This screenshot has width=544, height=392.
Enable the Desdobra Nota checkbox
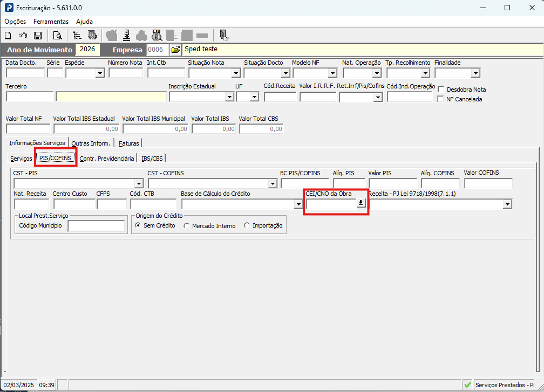[x=441, y=89]
